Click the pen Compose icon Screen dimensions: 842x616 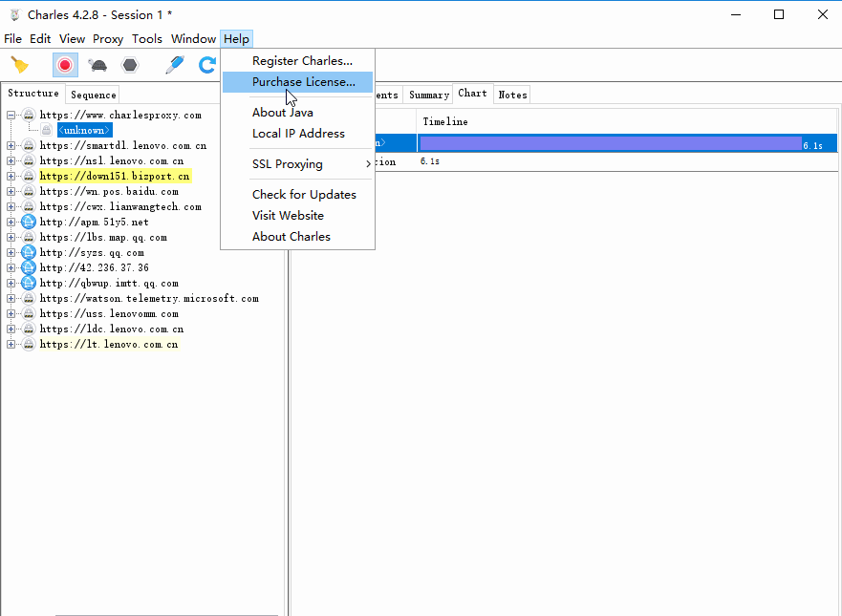coord(175,65)
